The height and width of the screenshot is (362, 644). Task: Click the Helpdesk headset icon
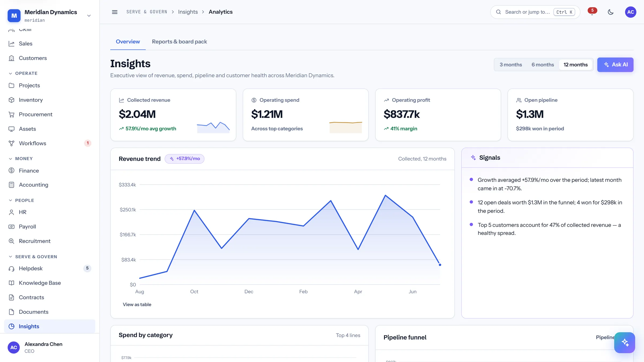11,269
